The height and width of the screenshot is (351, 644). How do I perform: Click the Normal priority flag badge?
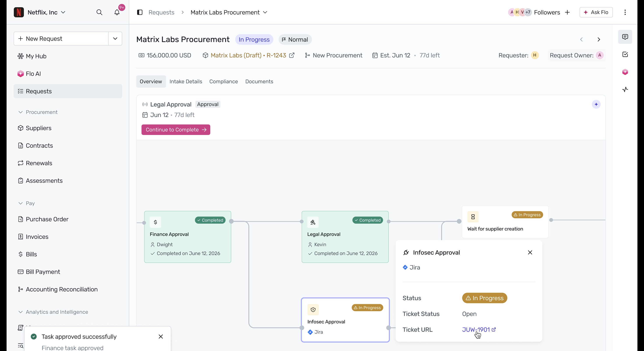click(295, 39)
